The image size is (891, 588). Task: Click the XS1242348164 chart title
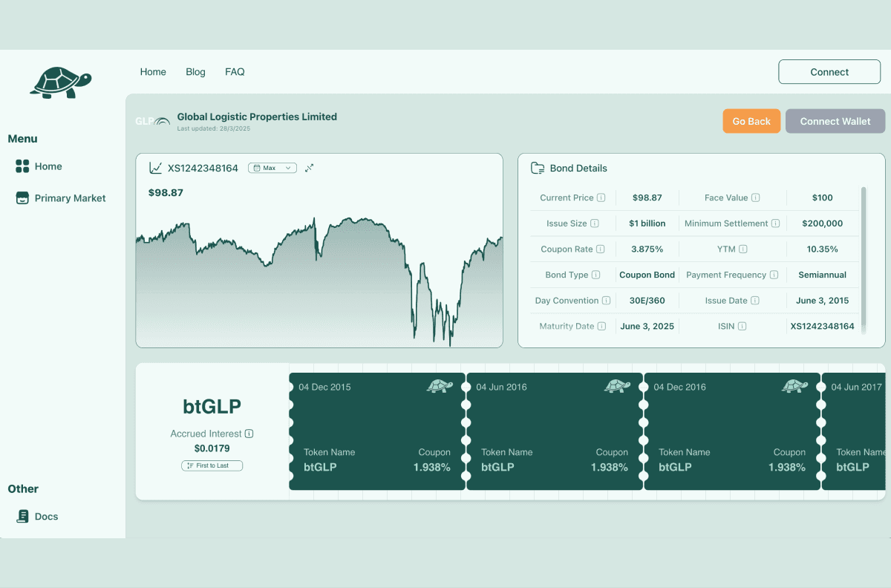[x=203, y=168]
